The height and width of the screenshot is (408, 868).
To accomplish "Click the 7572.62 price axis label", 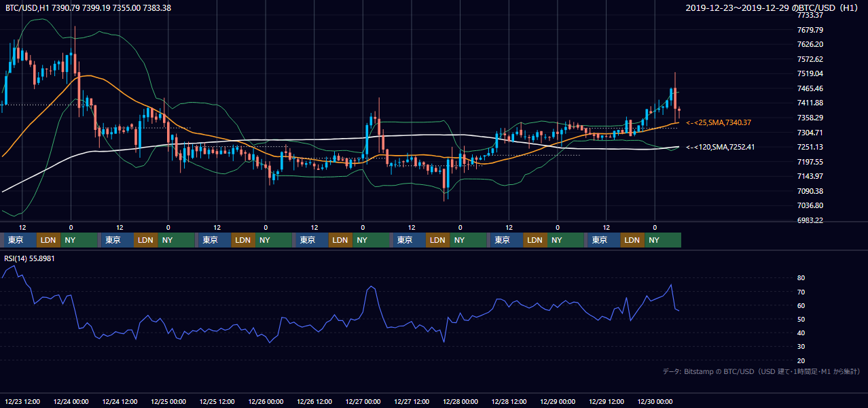I will [810, 59].
